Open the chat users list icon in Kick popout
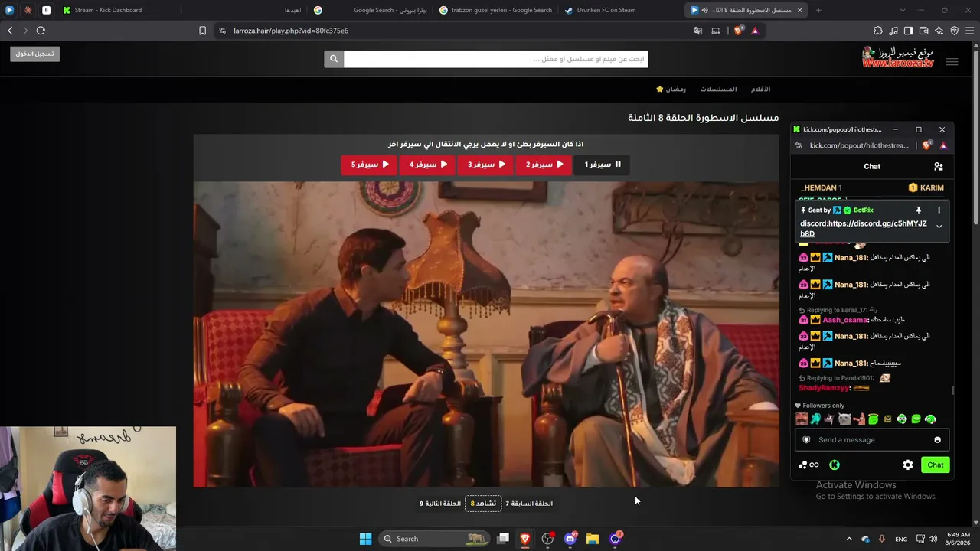 coord(939,166)
